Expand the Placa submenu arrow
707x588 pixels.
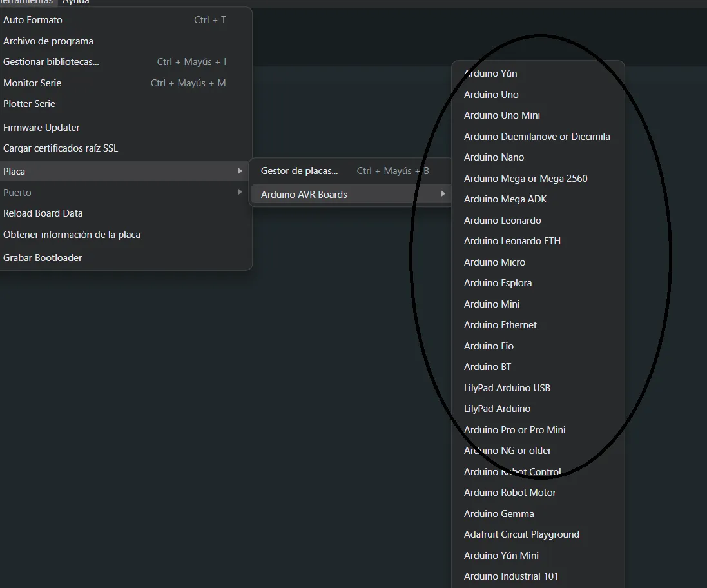click(240, 171)
